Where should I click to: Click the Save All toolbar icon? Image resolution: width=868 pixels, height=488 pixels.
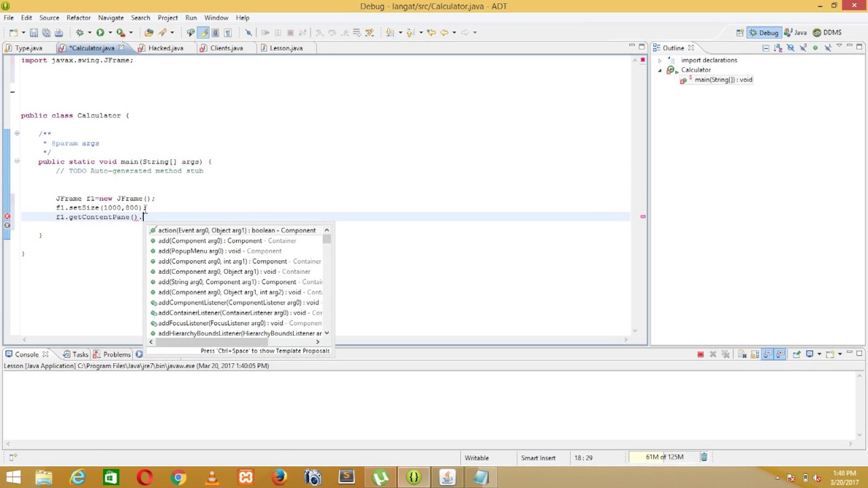coord(45,33)
